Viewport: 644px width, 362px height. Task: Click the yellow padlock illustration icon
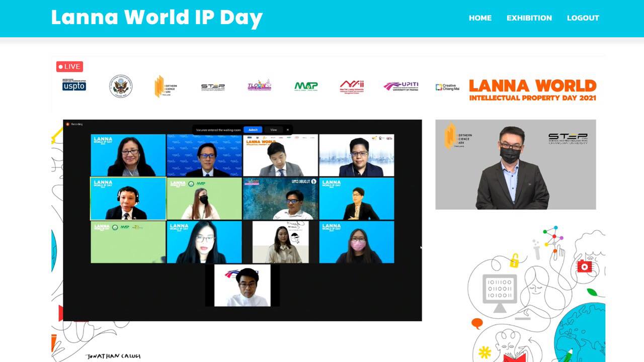[514, 260]
